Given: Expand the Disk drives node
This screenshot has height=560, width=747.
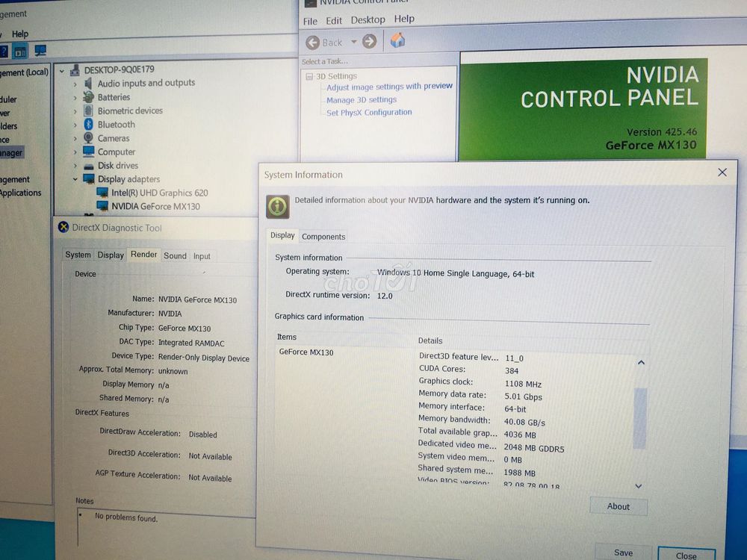Looking at the screenshot, I should [75, 166].
